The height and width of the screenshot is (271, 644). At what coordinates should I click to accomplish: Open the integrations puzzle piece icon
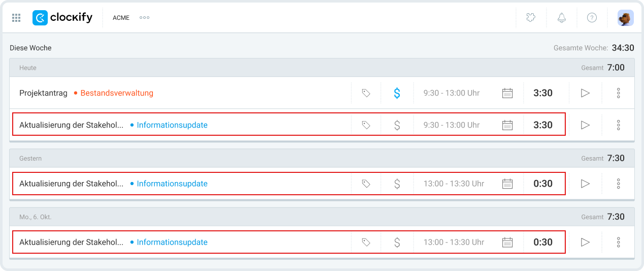(531, 18)
